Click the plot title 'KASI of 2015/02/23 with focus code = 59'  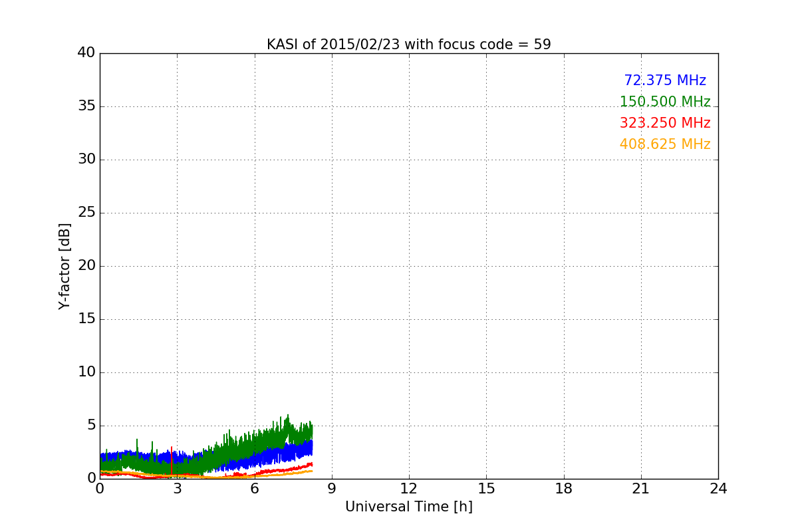[408, 45]
